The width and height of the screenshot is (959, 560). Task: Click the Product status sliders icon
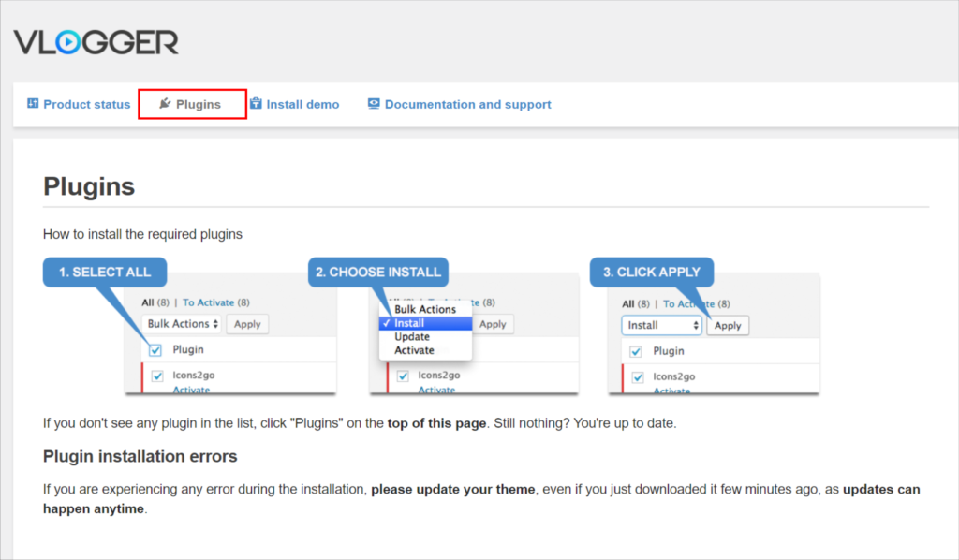(x=32, y=104)
